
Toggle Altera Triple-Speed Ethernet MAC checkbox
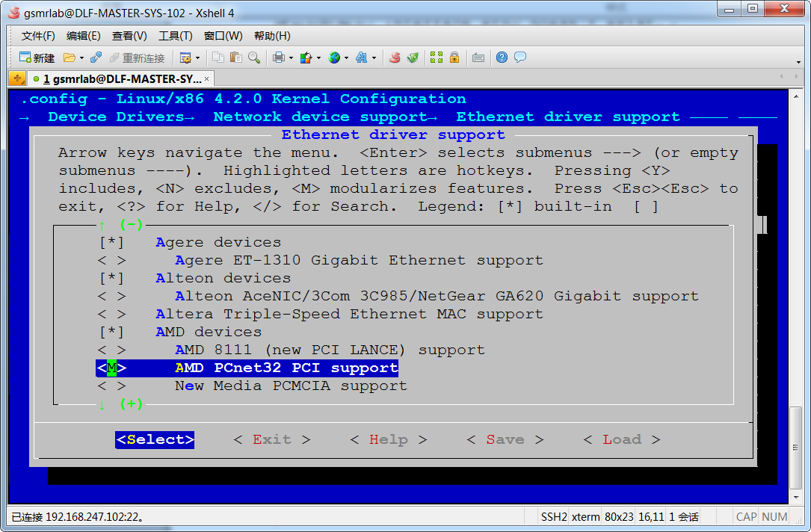click(x=111, y=314)
